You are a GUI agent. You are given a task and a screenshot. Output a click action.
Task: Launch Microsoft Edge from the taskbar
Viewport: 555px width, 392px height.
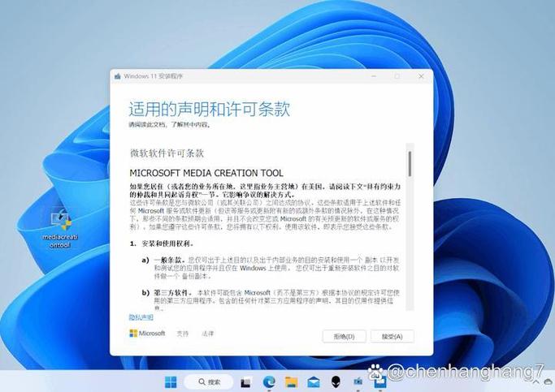coord(269,381)
